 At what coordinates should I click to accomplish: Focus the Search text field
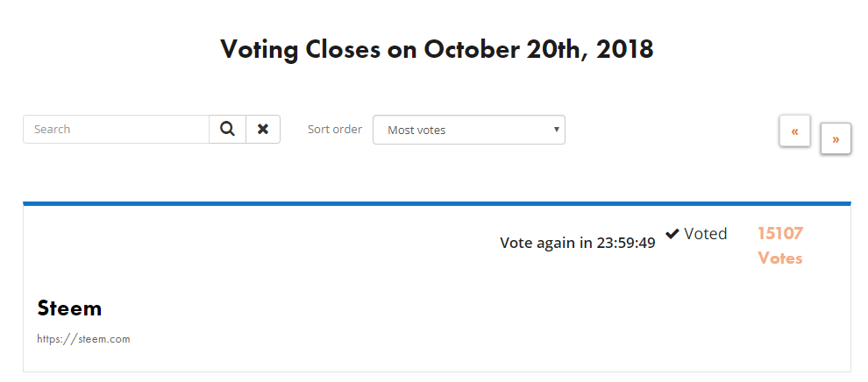(x=116, y=130)
